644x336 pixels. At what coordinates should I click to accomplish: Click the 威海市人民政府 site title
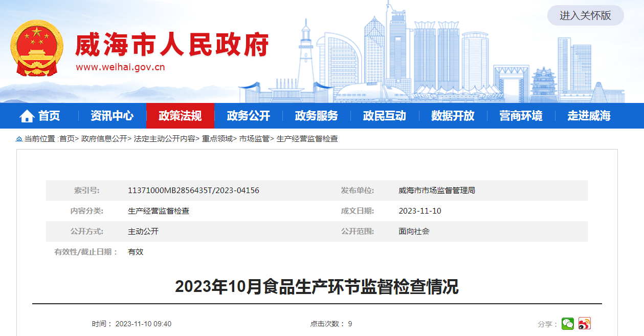172,46
